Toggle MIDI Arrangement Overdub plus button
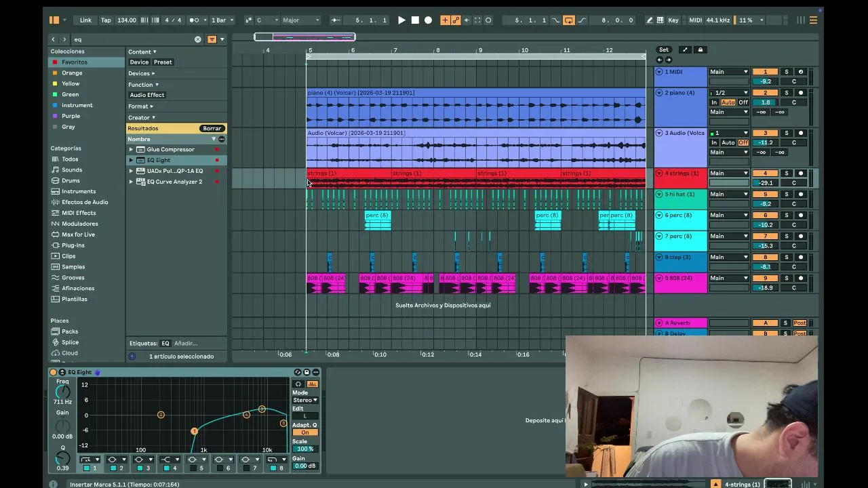Image resolution: width=868 pixels, height=488 pixels. point(445,20)
